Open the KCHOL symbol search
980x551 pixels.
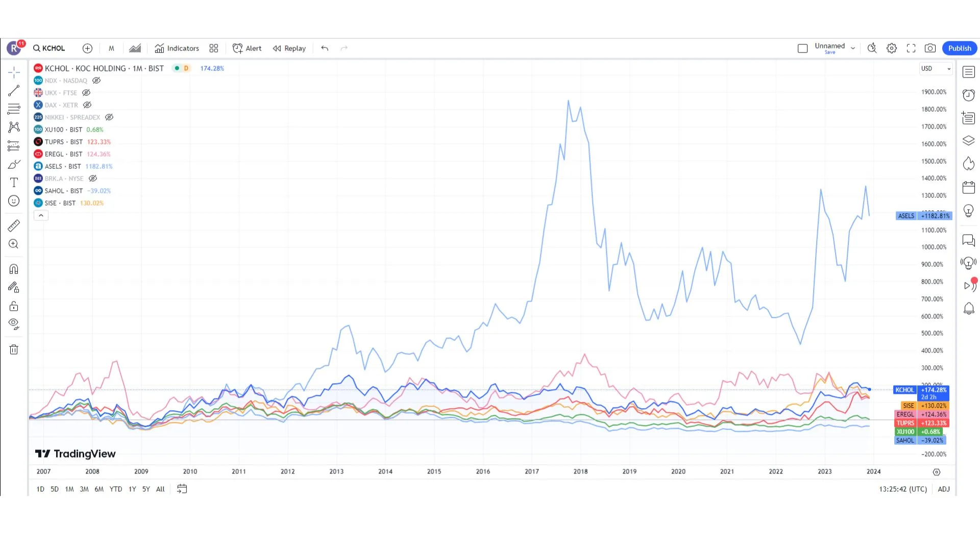[x=49, y=48]
